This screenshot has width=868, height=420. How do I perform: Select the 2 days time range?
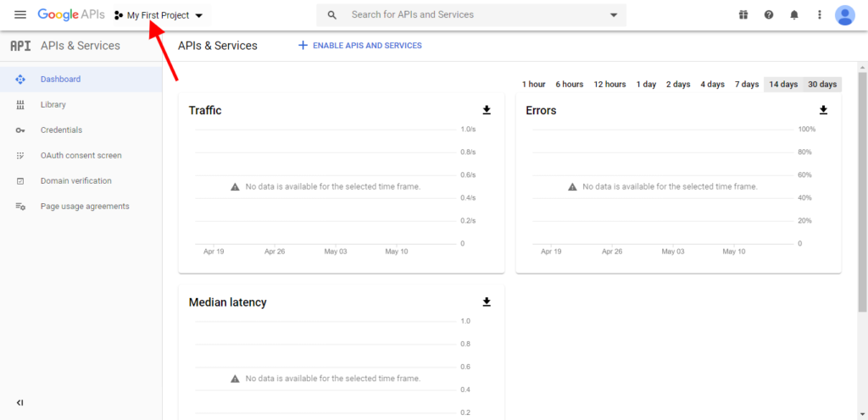(678, 85)
